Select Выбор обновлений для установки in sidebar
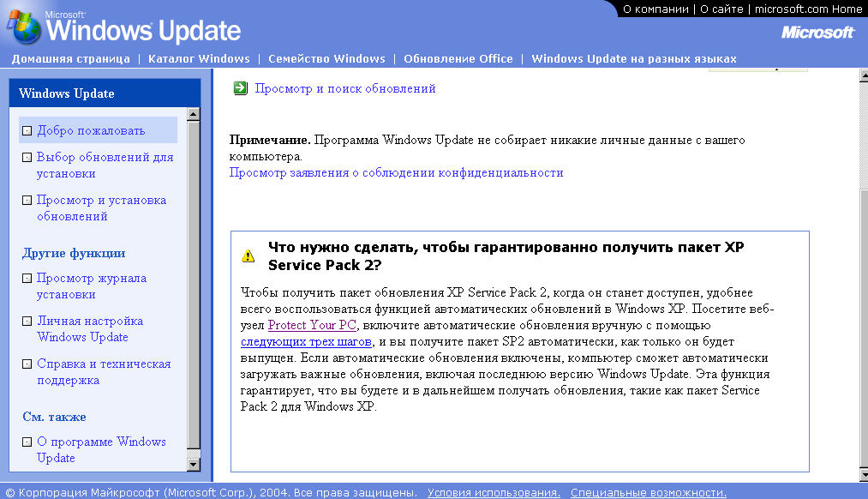Image resolution: width=868 pixels, height=499 pixels. click(x=105, y=165)
